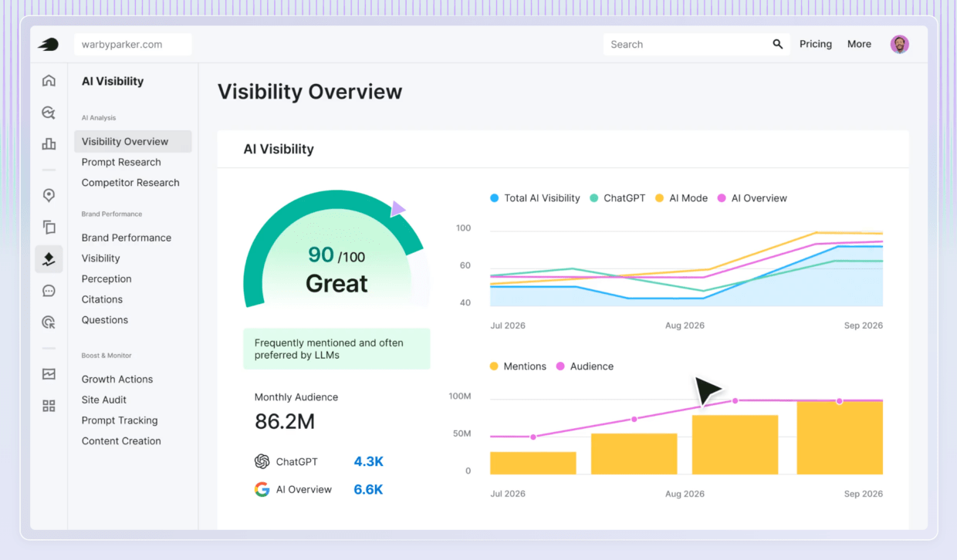Open the location pin sidebar icon
Screen dimensions: 957x560
[49, 195]
